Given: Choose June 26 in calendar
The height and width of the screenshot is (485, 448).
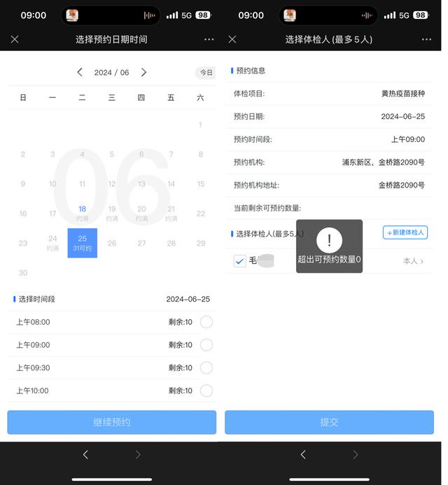Looking at the screenshot, I should click(x=112, y=243).
